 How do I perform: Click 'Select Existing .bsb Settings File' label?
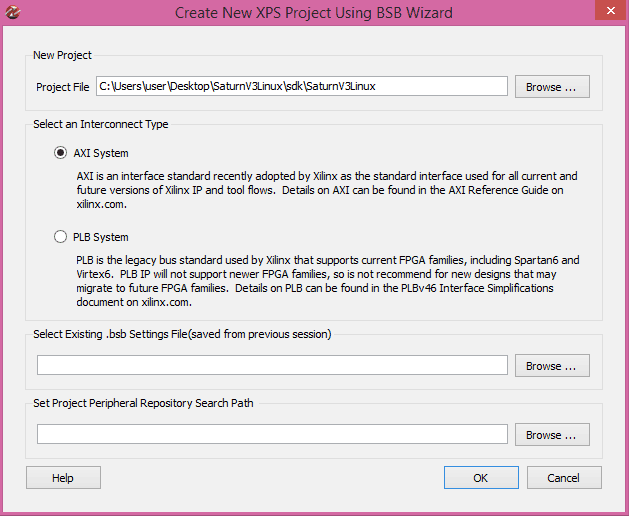point(182,334)
